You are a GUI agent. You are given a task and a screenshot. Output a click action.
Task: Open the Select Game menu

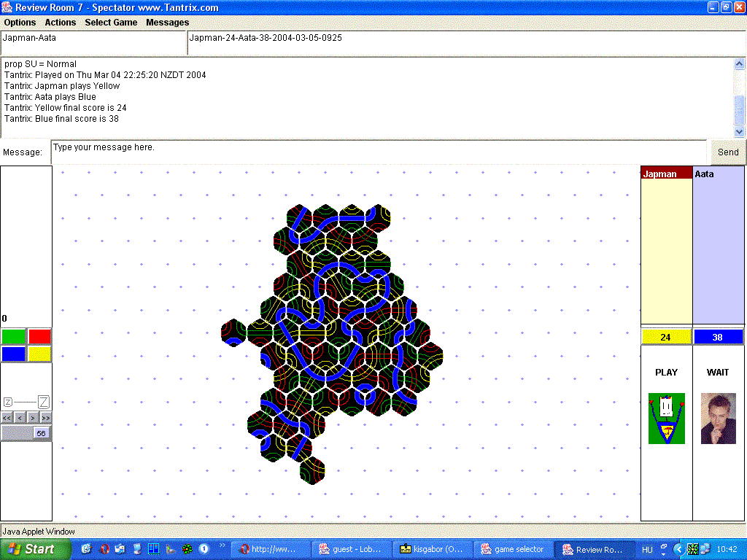111,23
